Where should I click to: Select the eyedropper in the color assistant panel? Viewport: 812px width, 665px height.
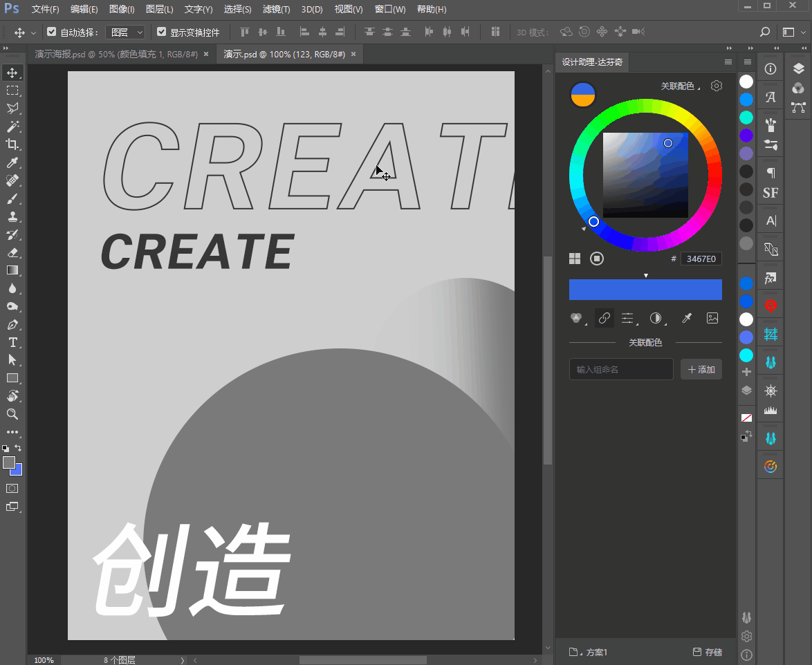[x=687, y=318]
